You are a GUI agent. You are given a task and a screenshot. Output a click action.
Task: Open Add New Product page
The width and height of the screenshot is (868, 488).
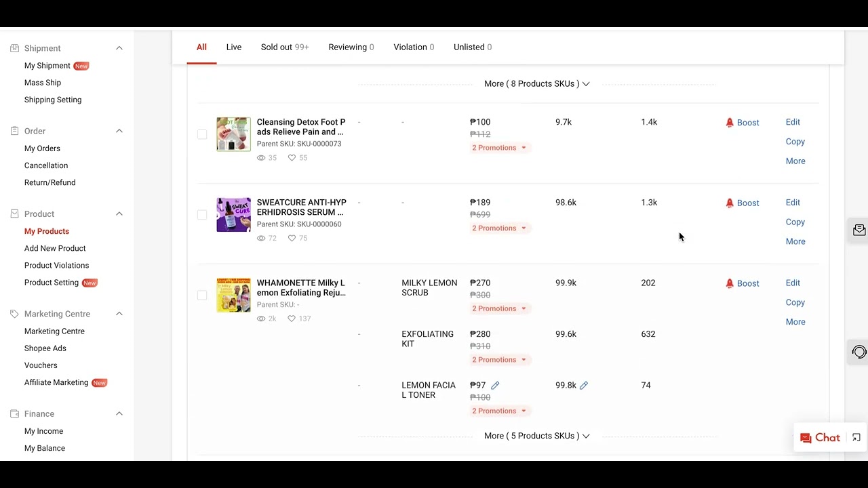click(x=55, y=248)
